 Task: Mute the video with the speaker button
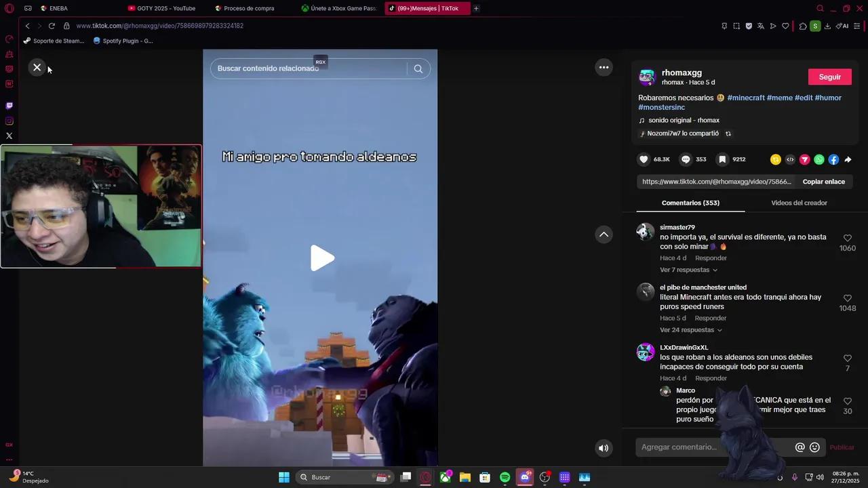click(604, 448)
